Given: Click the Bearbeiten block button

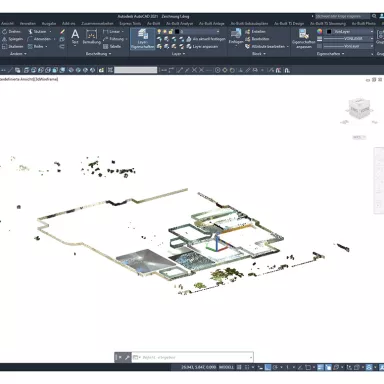Looking at the screenshot, I should point(257,39).
